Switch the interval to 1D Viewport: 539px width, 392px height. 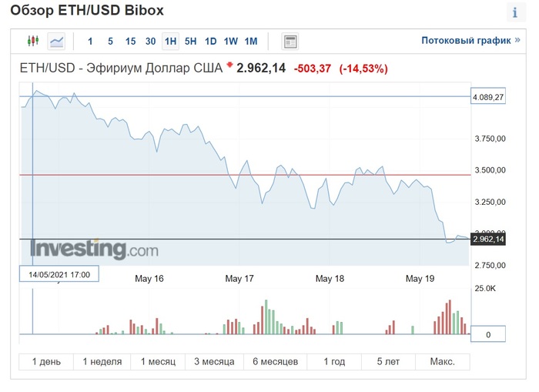coord(210,41)
